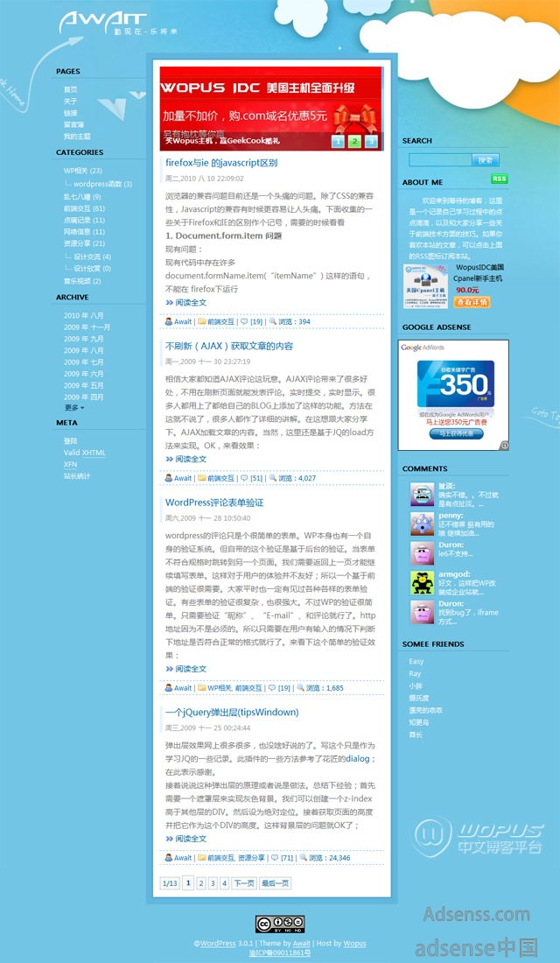Open the WP相关 (23) category
This screenshot has width=560, height=963.
point(83,171)
